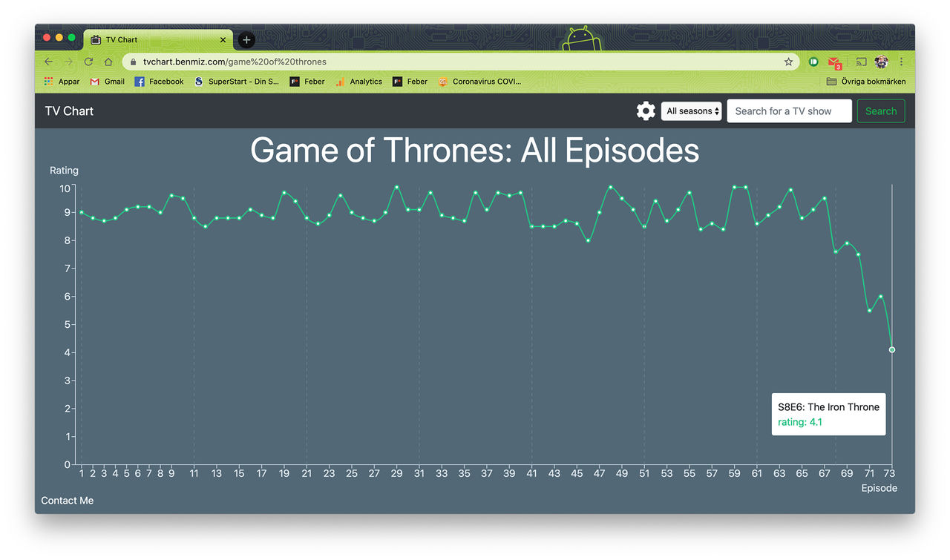Follow the Contact Me link

tap(68, 501)
